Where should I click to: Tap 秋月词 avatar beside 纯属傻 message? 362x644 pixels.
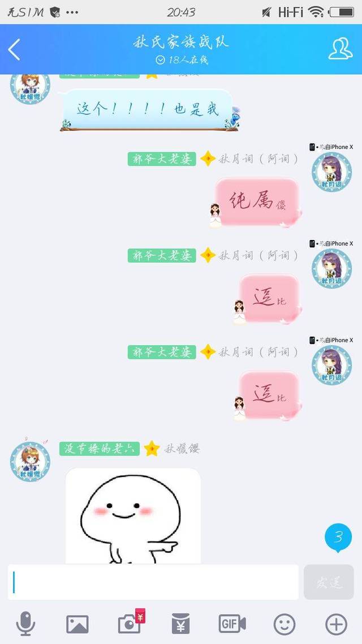pyautogui.click(x=331, y=171)
